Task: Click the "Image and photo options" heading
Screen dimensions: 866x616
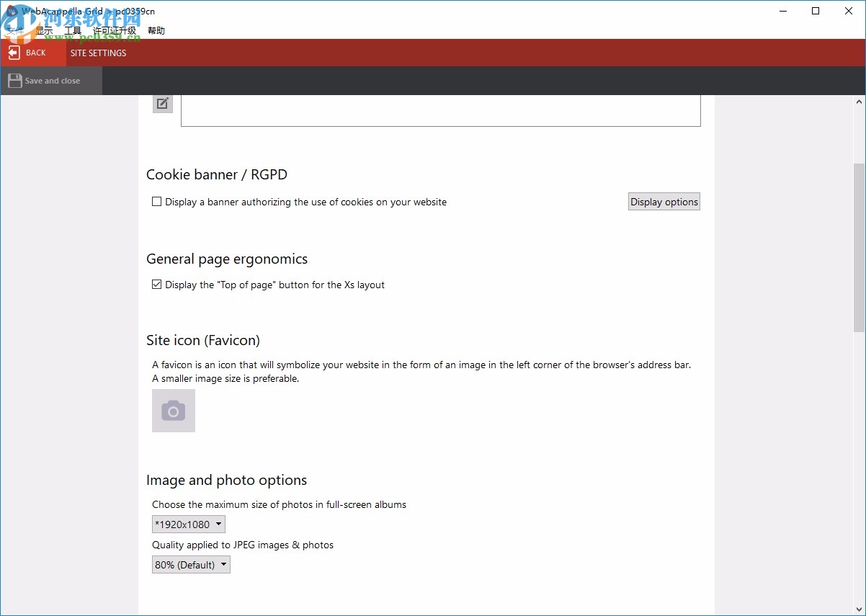Action: pyautogui.click(x=226, y=480)
